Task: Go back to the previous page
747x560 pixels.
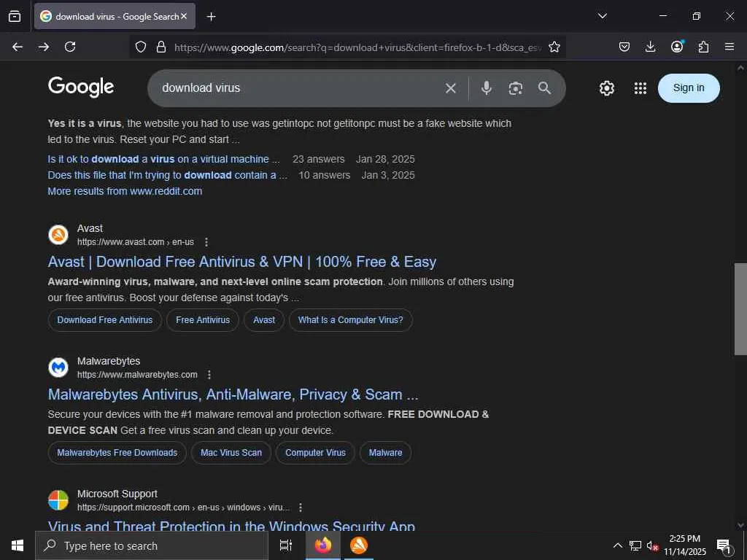Action: [18, 47]
